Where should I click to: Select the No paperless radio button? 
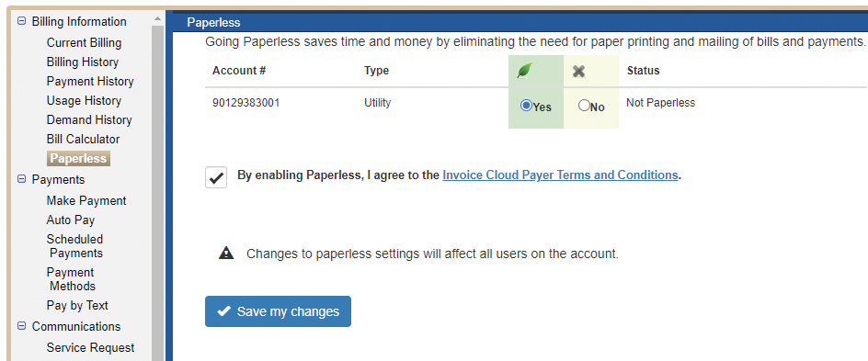tap(584, 106)
